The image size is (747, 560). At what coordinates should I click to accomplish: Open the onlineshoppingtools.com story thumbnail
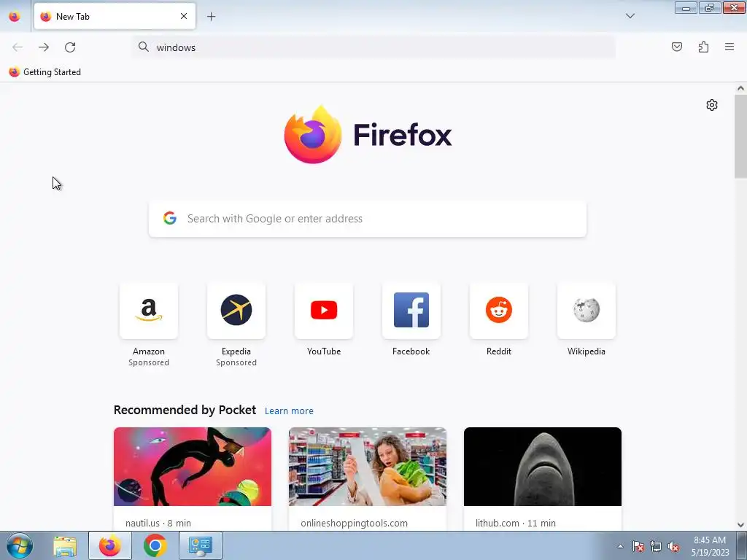368,467
